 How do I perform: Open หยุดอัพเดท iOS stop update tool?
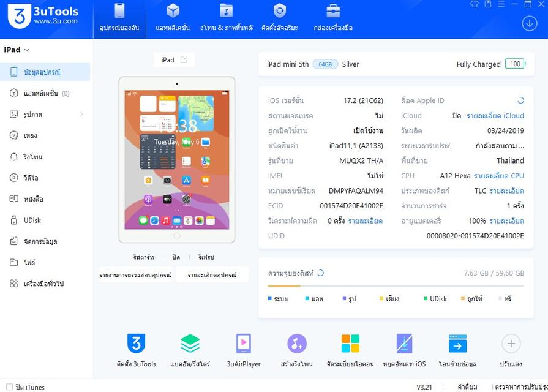pyautogui.click(x=404, y=350)
